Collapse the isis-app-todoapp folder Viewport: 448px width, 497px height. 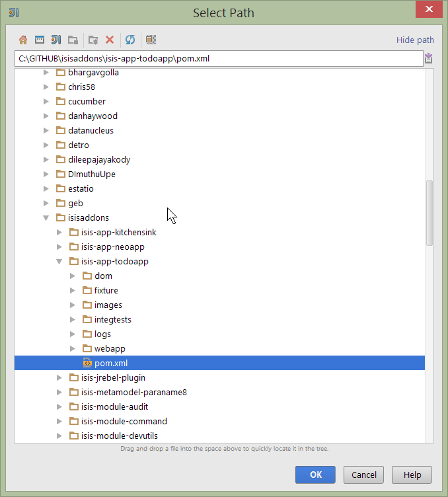[59, 261]
